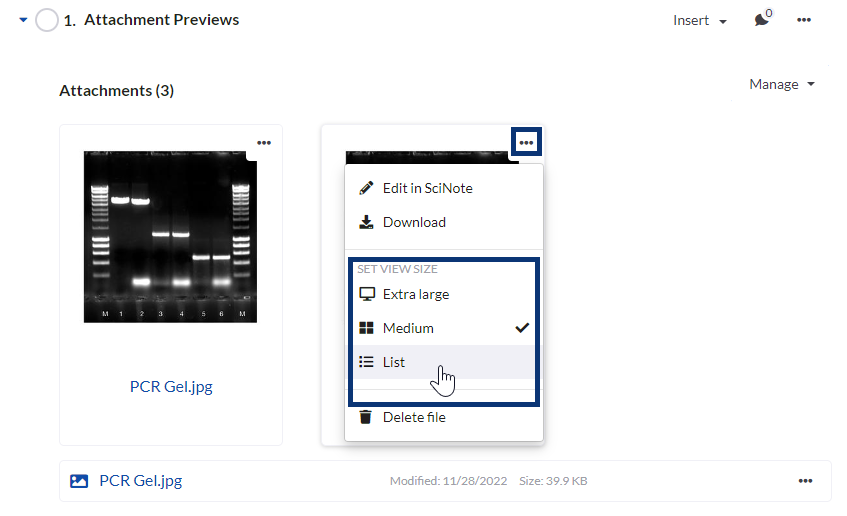Click the comments speech bubble icon
Viewport: 847px width, 516px height.
762,20
